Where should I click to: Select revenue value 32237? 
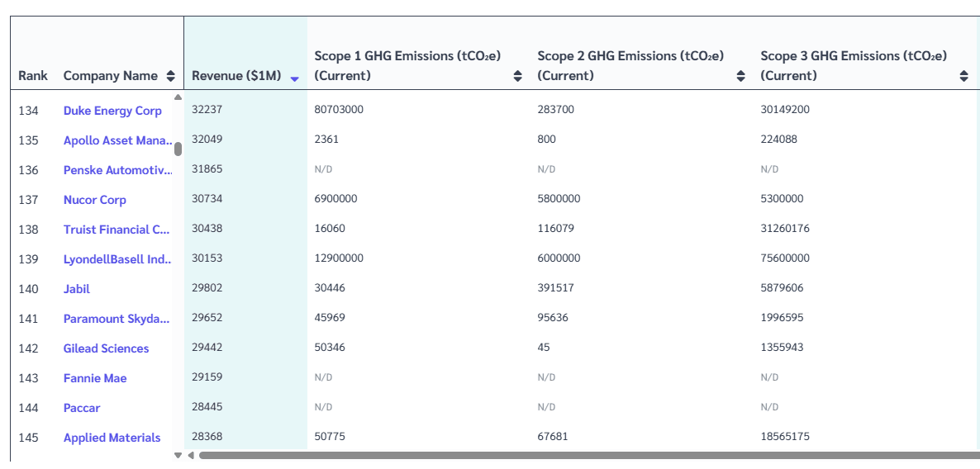207,109
